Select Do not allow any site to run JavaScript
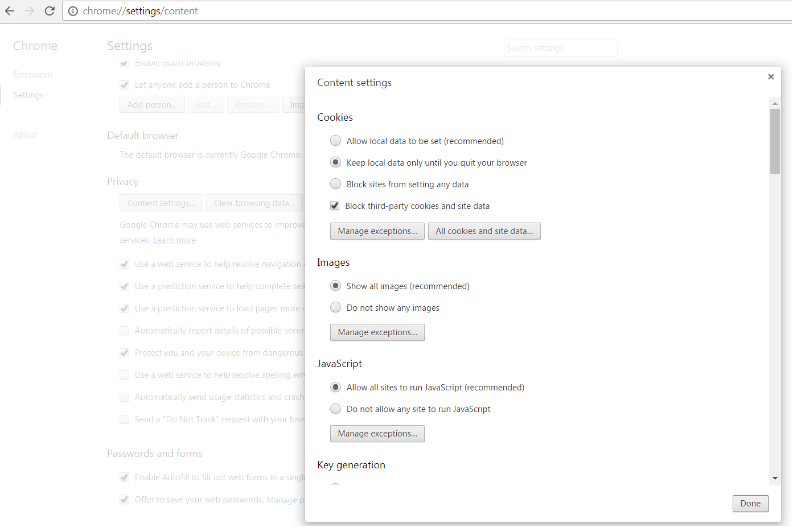 [x=336, y=409]
